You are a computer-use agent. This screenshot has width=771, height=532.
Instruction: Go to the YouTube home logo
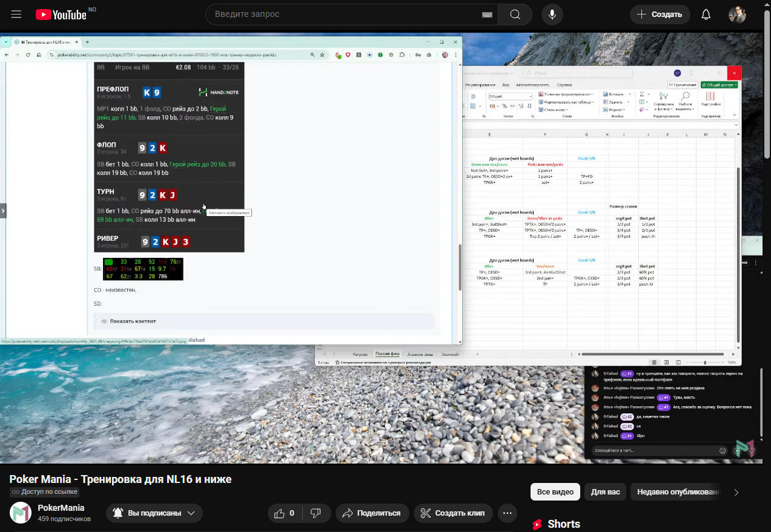point(61,15)
